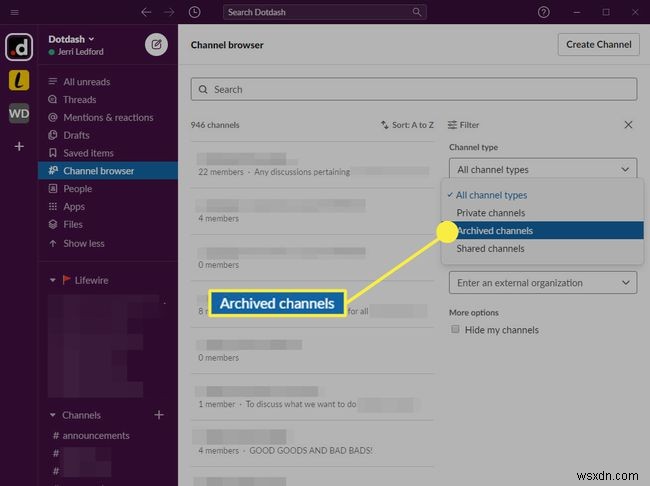Click the channel browser Search field
This screenshot has height=486, width=650.
[414, 89]
